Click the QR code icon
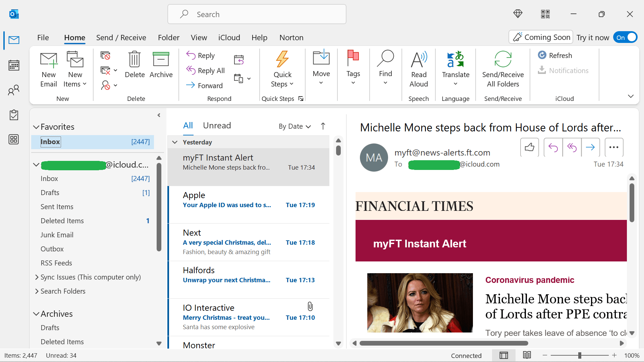644x362 pixels. pos(545,14)
